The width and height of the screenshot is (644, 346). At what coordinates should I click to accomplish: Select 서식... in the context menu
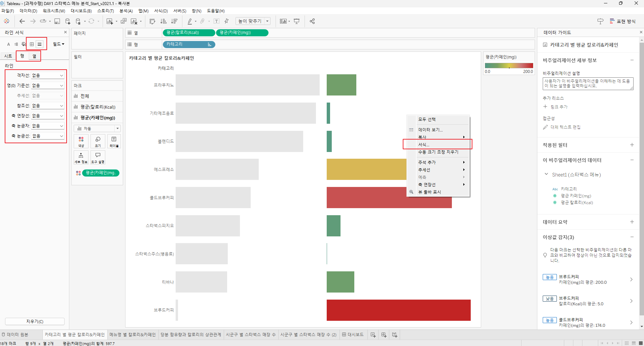pos(438,145)
